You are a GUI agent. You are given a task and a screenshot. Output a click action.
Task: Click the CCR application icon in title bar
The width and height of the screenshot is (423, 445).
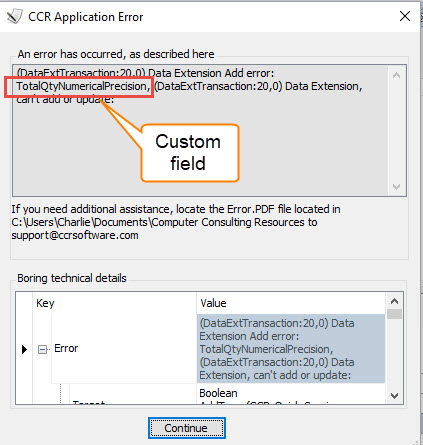tap(14, 17)
